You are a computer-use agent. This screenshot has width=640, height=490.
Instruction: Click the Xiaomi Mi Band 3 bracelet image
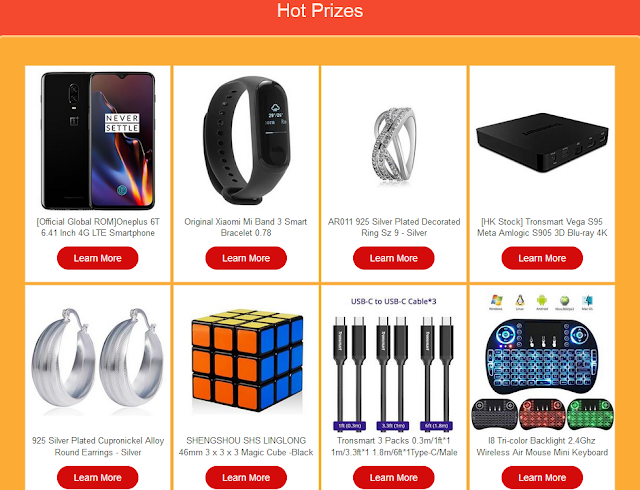[x=246, y=141]
